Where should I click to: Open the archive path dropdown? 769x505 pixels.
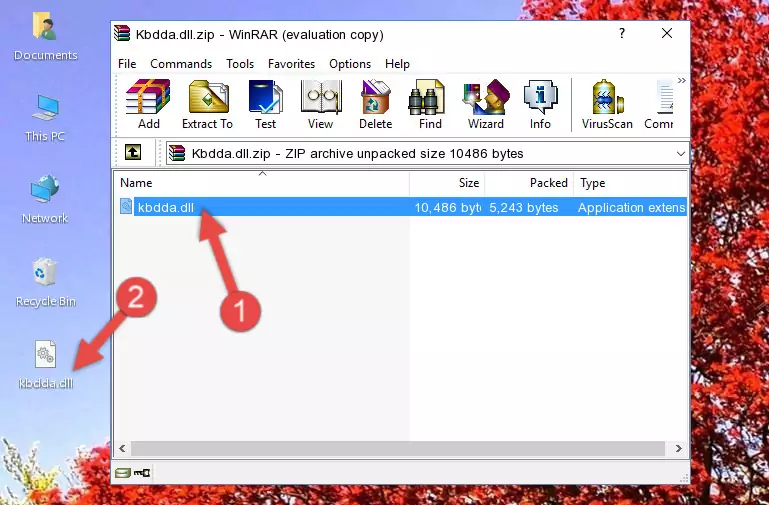point(681,153)
